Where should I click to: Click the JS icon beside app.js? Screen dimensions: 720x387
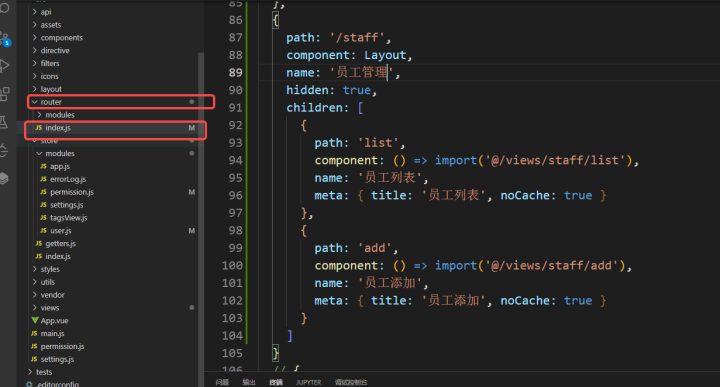43,166
